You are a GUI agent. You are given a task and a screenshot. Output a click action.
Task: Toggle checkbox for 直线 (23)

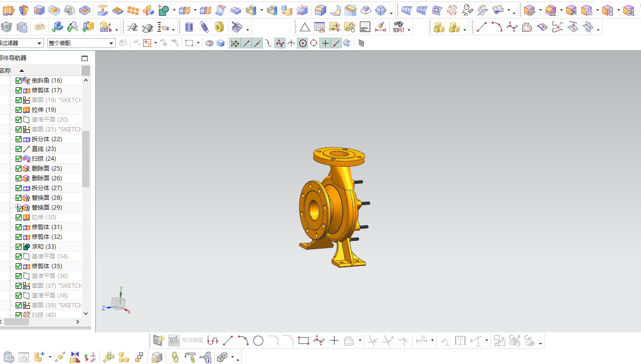coord(19,149)
